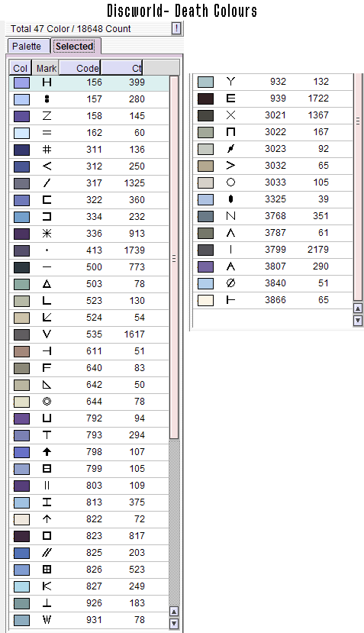Select count value 1722

tap(318, 99)
